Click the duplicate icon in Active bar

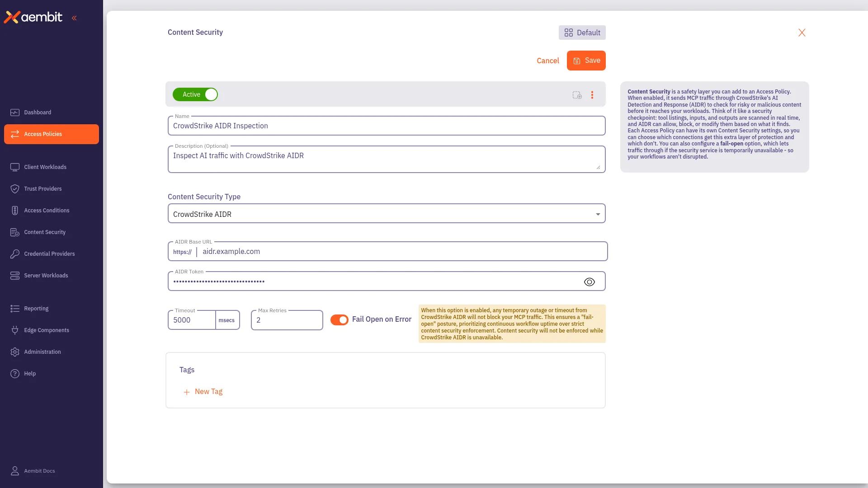tap(577, 95)
